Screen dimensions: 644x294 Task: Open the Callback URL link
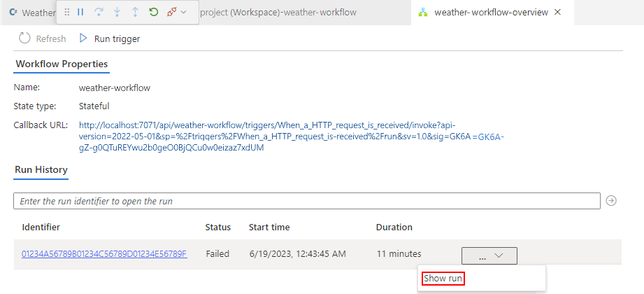pos(291,136)
